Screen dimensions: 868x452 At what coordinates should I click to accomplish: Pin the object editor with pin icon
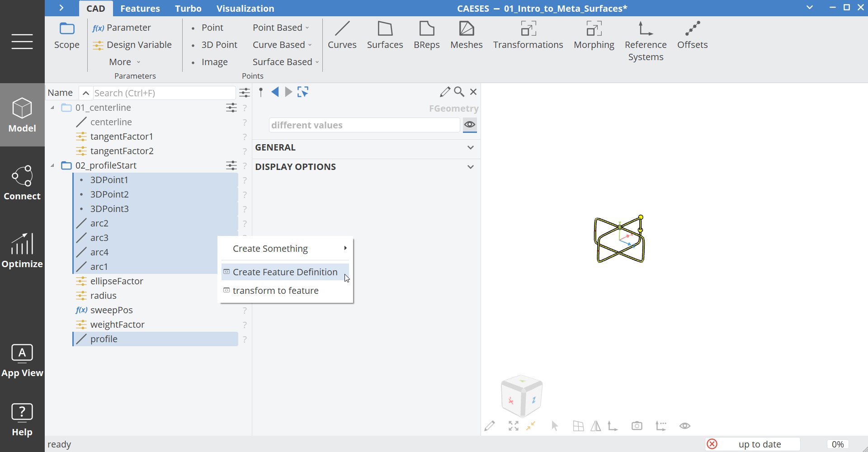(x=261, y=92)
